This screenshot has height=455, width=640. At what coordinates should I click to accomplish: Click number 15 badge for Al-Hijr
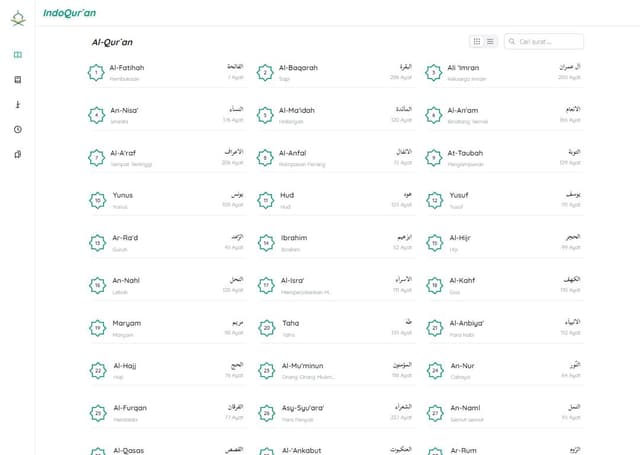(435, 243)
